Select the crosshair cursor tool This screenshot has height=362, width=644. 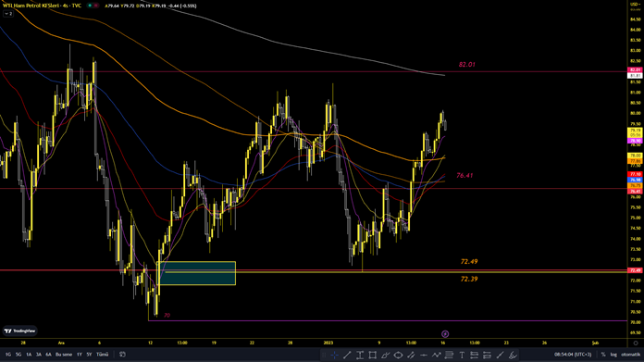pos(335,355)
